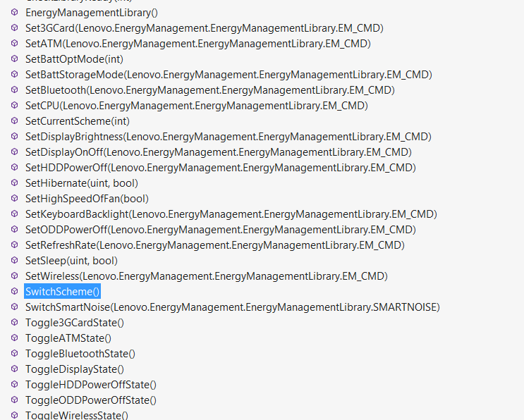Select the SetBluetooth method row

tap(210, 90)
